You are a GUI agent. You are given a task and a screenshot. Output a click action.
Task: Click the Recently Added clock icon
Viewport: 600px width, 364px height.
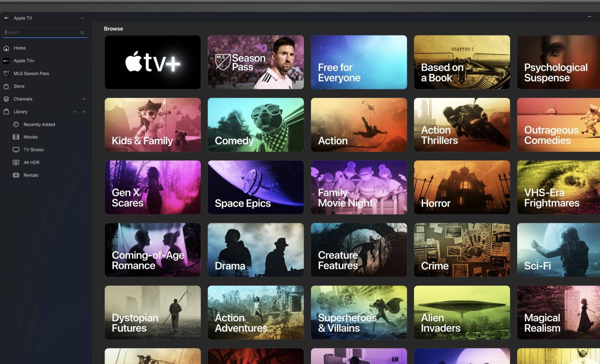16,124
